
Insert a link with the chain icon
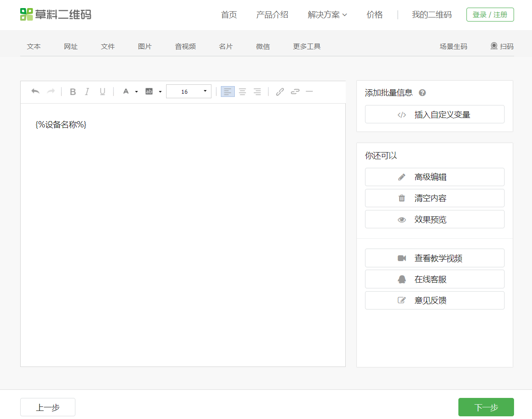point(280,92)
